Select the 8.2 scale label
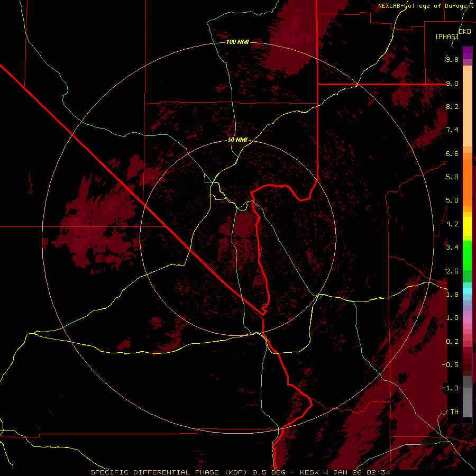 (452, 106)
